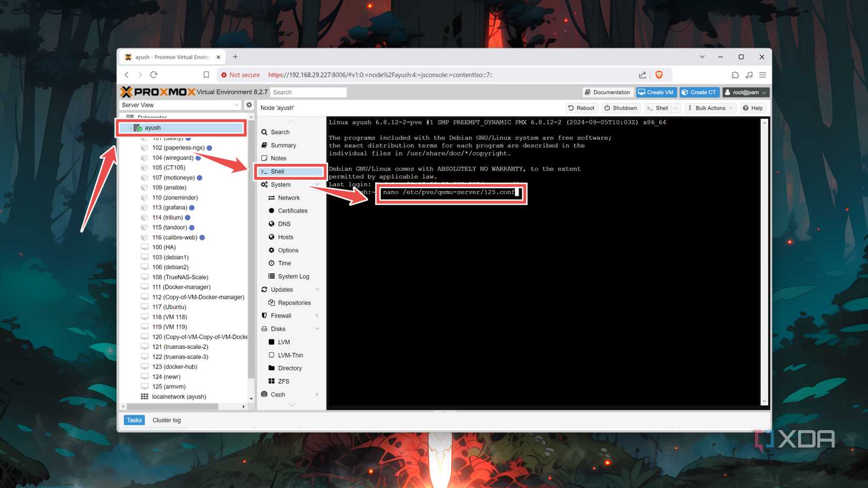Click the browser back arrow
Screen dimensions: 868x488
click(x=127, y=75)
